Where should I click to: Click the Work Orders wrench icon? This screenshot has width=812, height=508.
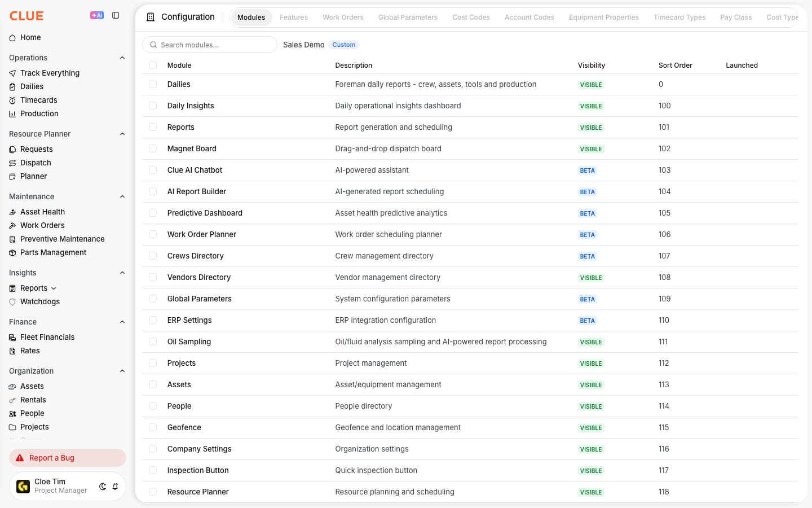point(12,226)
